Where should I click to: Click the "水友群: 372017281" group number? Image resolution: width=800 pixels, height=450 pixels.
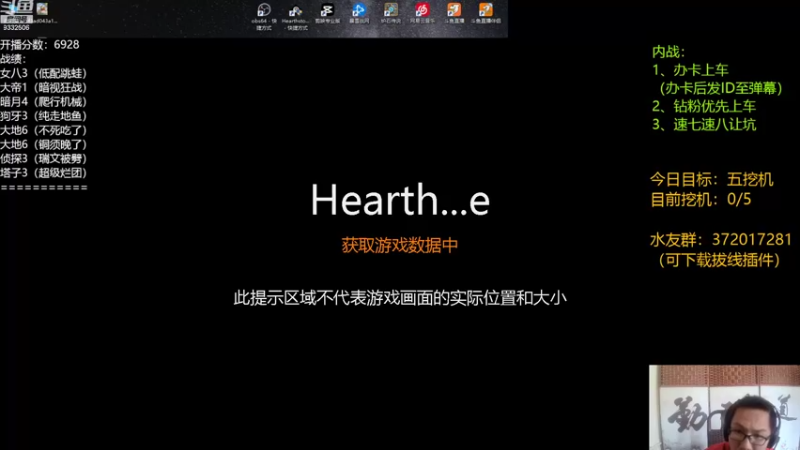(721, 240)
